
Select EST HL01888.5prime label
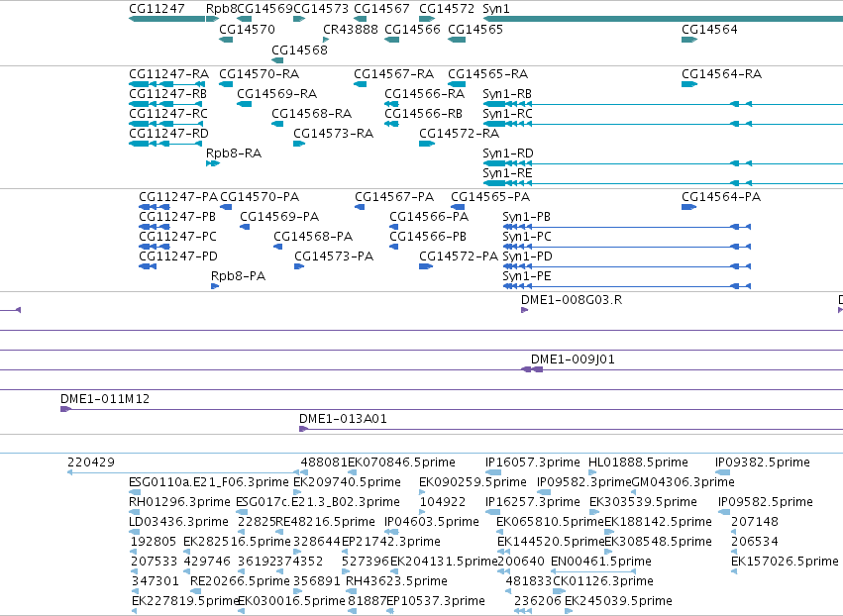coord(638,462)
